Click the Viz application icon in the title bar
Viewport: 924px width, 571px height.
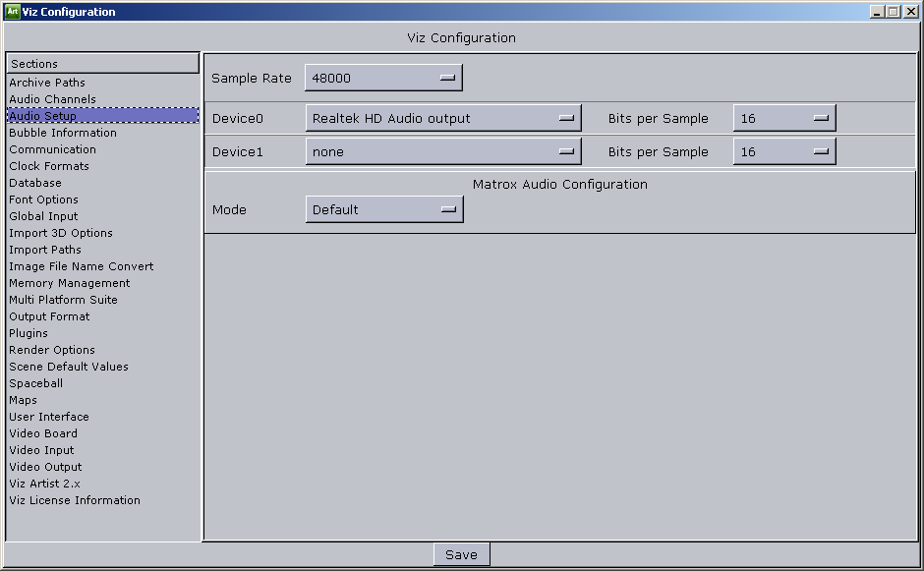[x=13, y=11]
